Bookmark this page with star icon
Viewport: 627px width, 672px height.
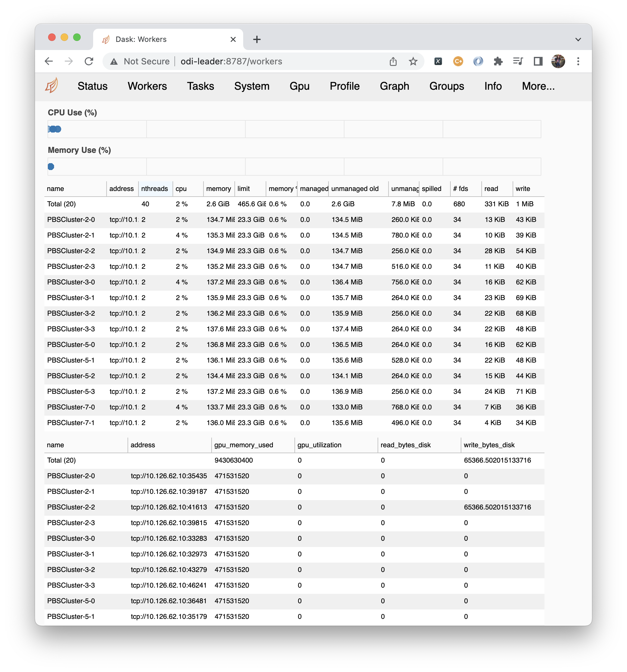[x=413, y=61]
